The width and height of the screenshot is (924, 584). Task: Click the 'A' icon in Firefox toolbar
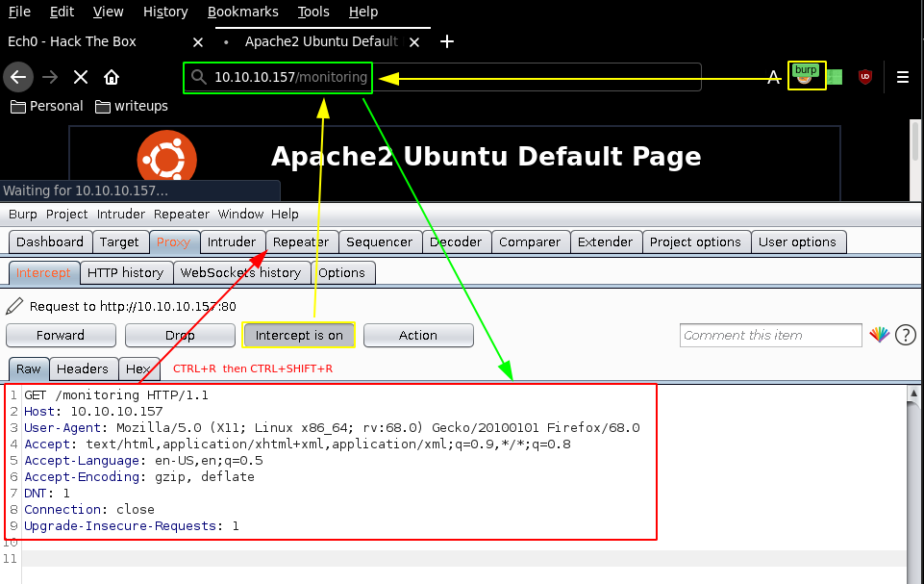click(x=773, y=77)
